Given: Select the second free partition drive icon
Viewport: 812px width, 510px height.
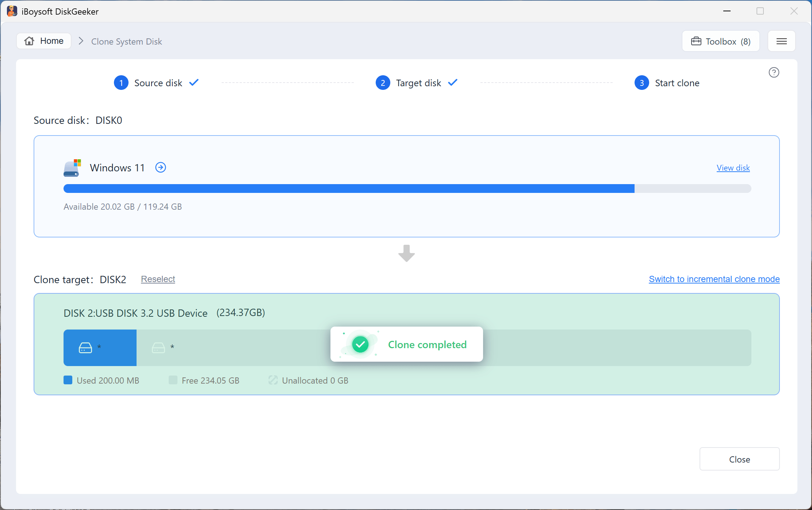Looking at the screenshot, I should click(158, 348).
